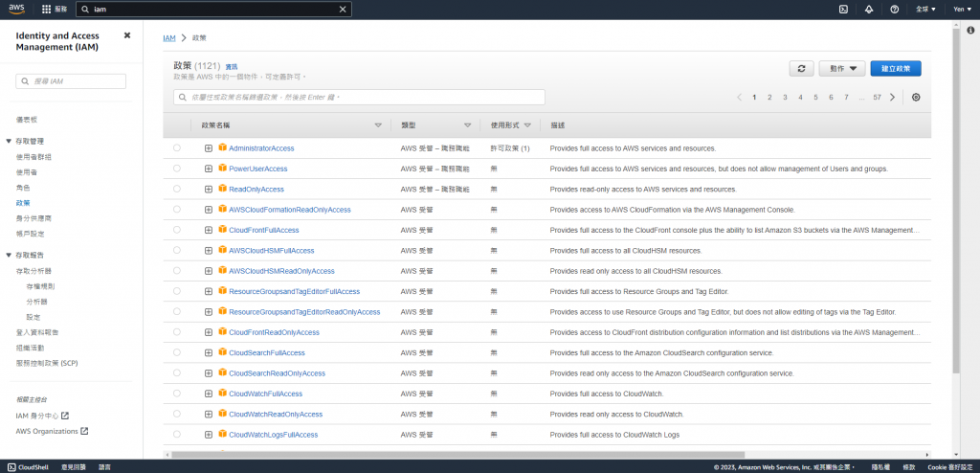980x473 pixels.
Task: Open the 資訊 info link
Action: point(232,66)
